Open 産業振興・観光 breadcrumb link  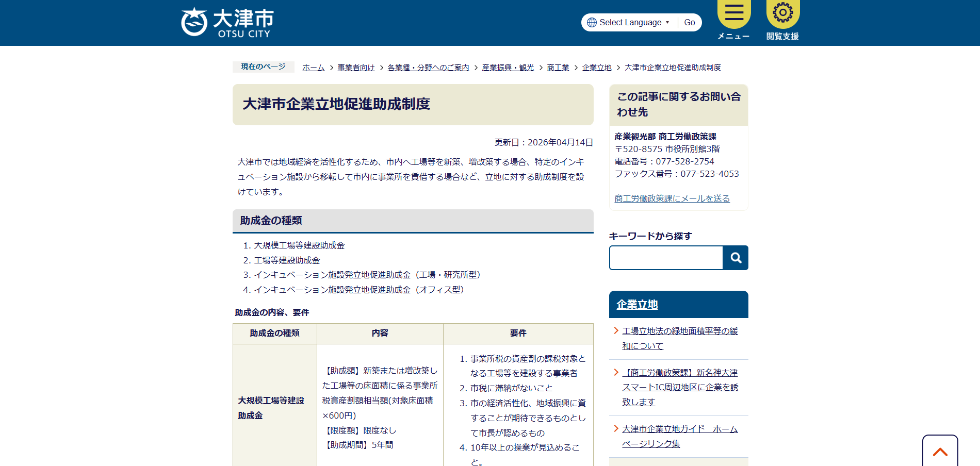(x=508, y=68)
